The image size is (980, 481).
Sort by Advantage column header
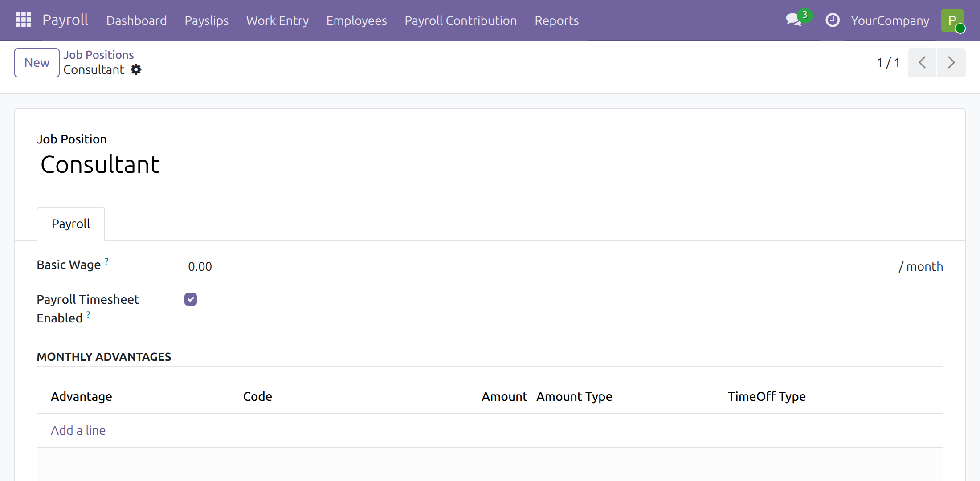click(x=82, y=396)
